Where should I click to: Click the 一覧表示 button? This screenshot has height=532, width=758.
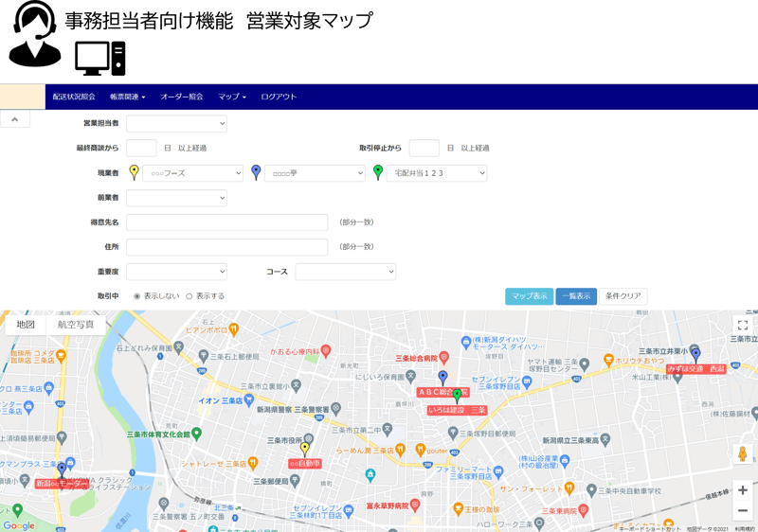click(x=576, y=296)
